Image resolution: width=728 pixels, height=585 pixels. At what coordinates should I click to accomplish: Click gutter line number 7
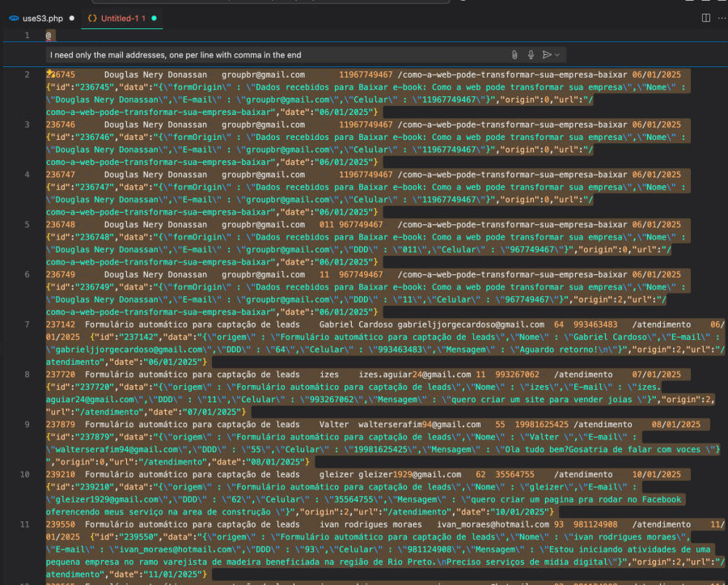pyautogui.click(x=27, y=324)
